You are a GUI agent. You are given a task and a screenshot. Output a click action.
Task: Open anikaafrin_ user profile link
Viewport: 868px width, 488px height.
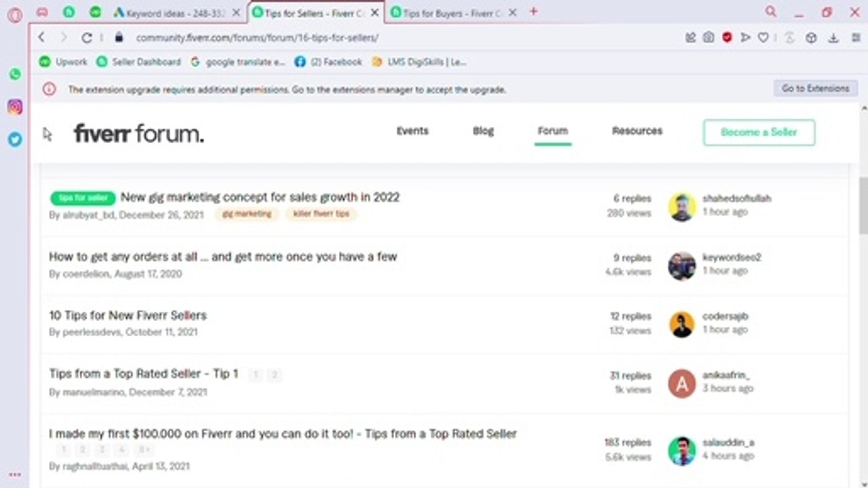tap(726, 375)
